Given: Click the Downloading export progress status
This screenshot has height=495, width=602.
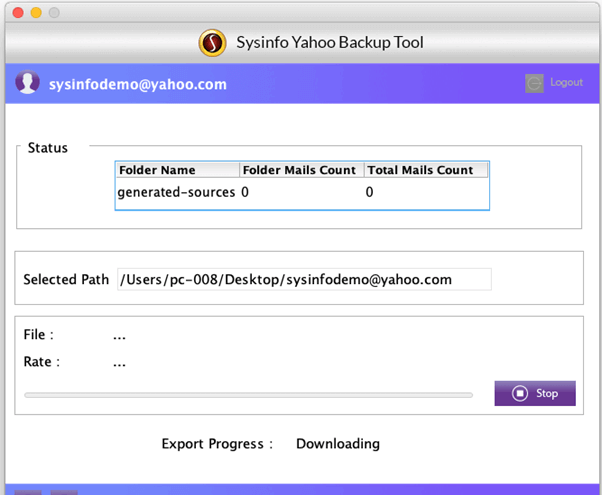Looking at the screenshot, I should point(338,444).
